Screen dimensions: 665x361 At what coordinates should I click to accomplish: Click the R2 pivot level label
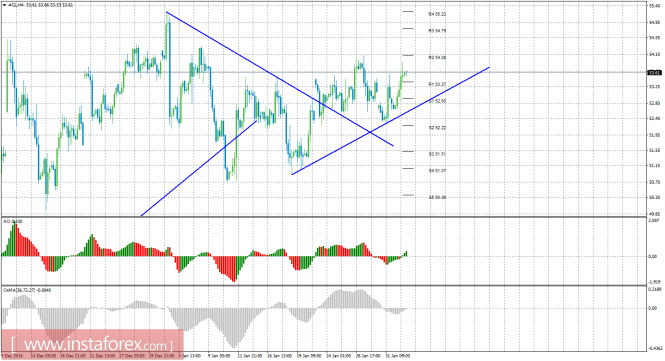tap(437, 57)
